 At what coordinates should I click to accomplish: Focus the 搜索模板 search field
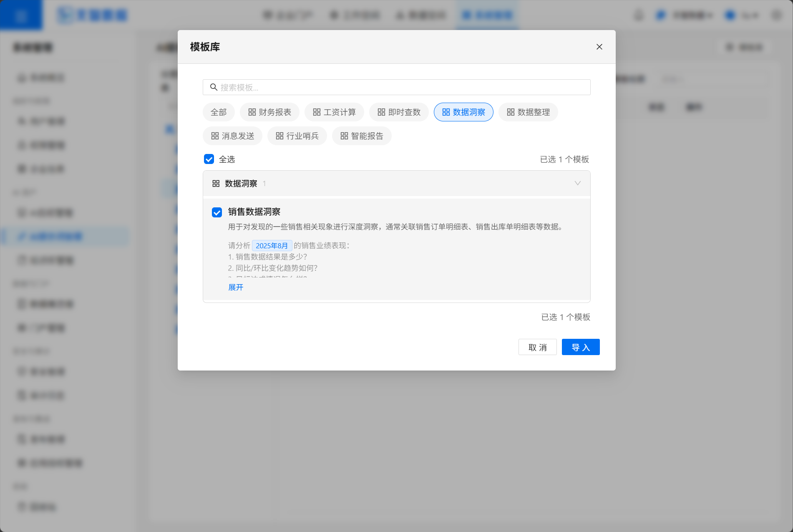coord(396,87)
